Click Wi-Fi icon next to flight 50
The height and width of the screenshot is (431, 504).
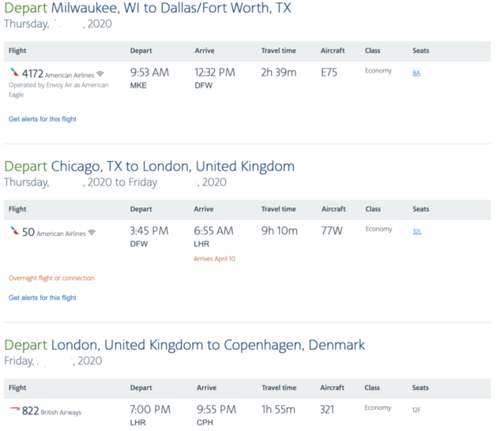92,232
